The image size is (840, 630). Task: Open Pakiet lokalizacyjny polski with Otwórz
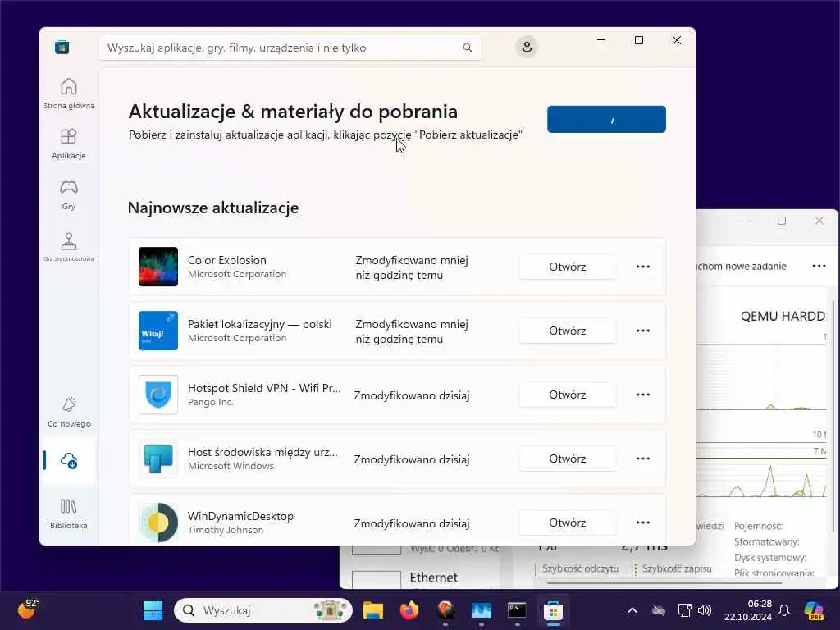[x=568, y=331]
